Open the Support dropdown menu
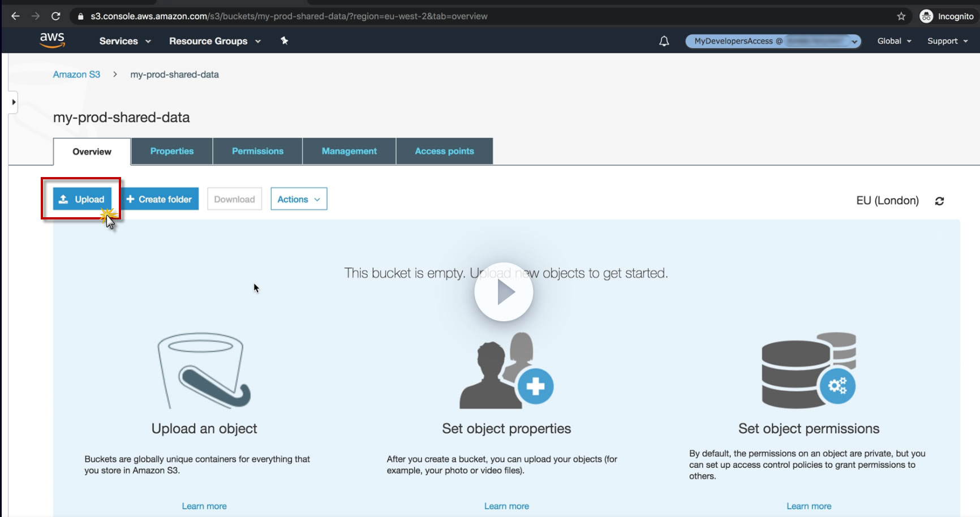The height and width of the screenshot is (517, 980). tap(947, 41)
